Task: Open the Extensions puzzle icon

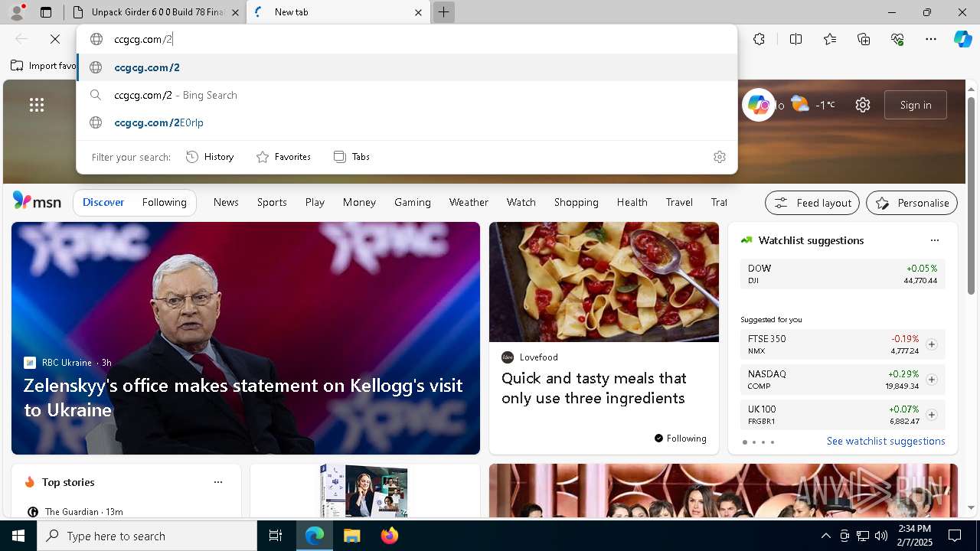Action: [x=759, y=39]
